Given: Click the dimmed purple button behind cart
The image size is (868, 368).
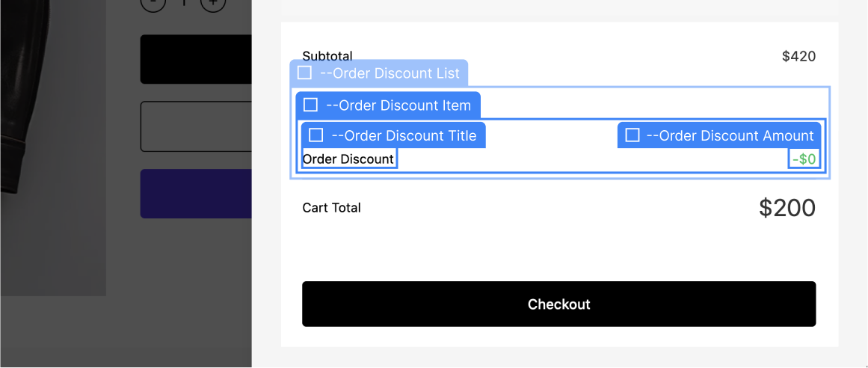Looking at the screenshot, I should click(x=196, y=194).
